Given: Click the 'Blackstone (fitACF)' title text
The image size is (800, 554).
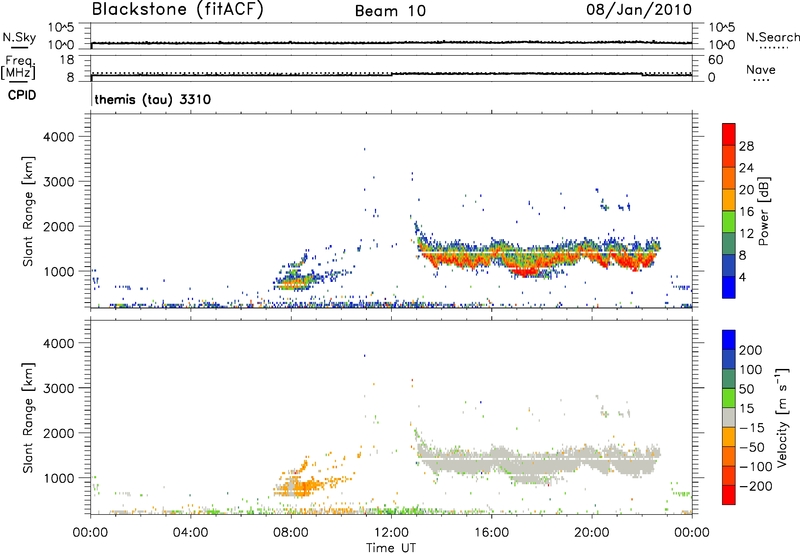Looking at the screenshot, I should [x=177, y=9].
